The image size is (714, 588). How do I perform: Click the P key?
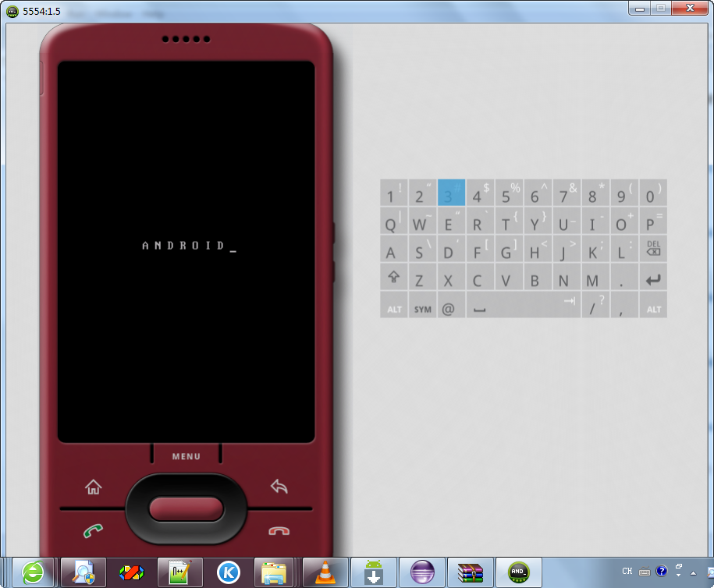pos(653,221)
